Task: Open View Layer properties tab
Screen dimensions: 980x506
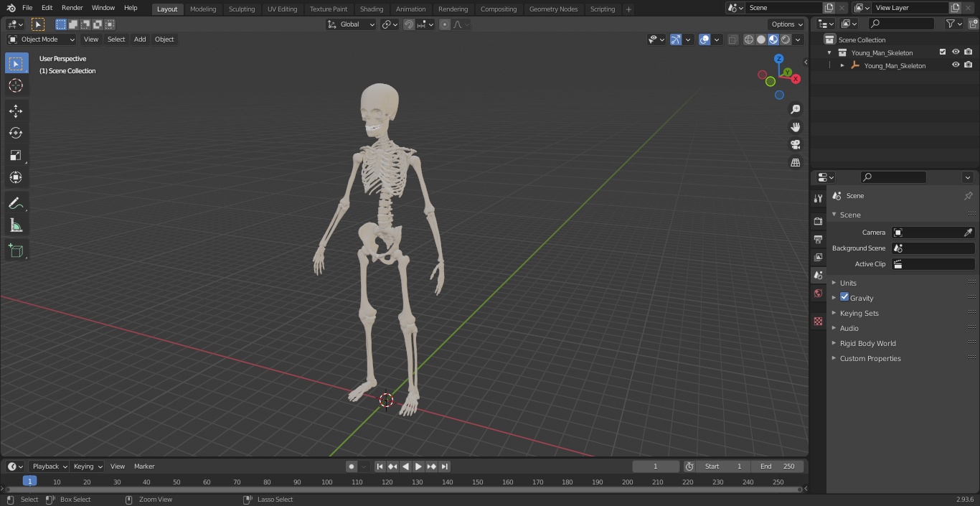Action: (818, 257)
